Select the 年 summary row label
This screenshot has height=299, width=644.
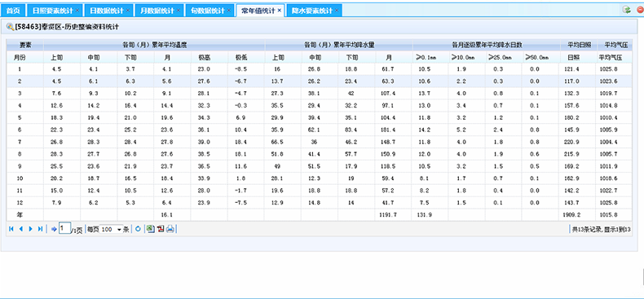click(x=20, y=215)
